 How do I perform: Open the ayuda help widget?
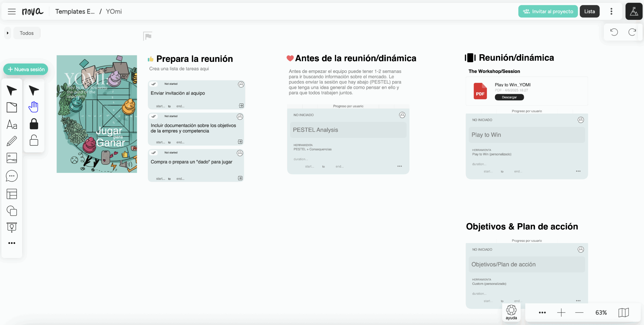pos(511,312)
